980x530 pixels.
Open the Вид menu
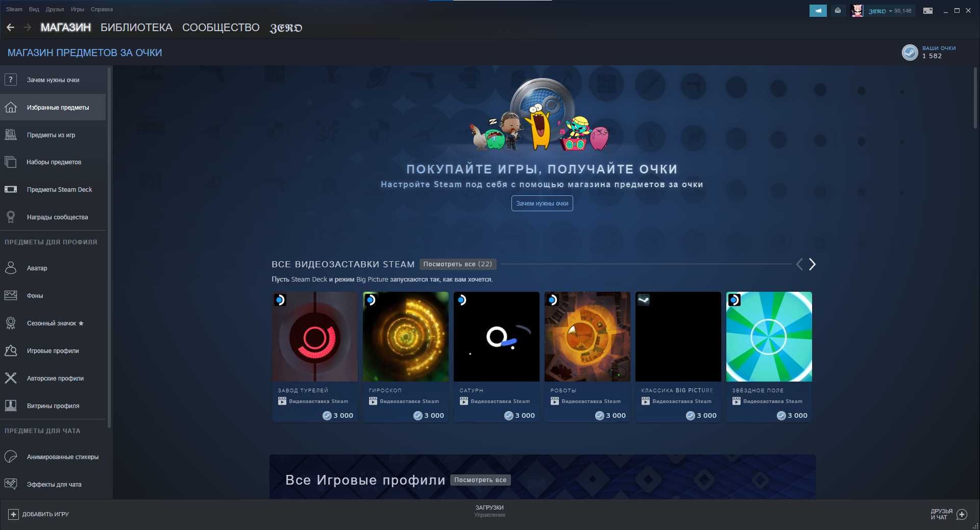tap(34, 9)
